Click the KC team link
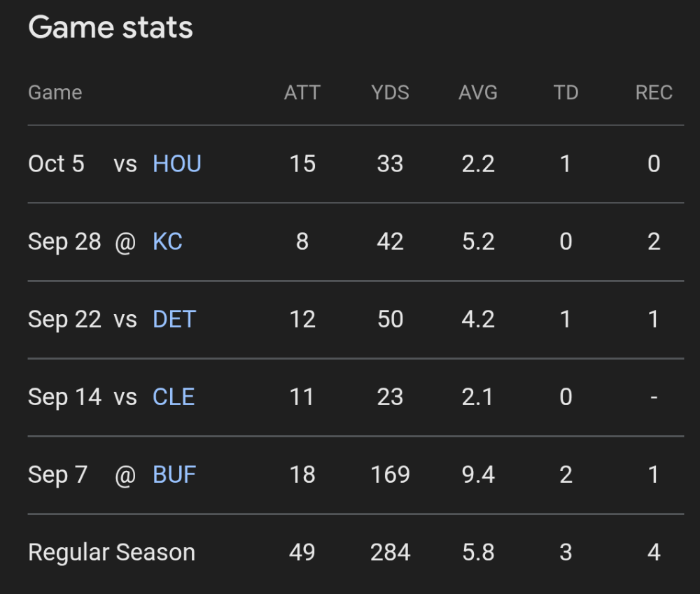 coord(167,241)
